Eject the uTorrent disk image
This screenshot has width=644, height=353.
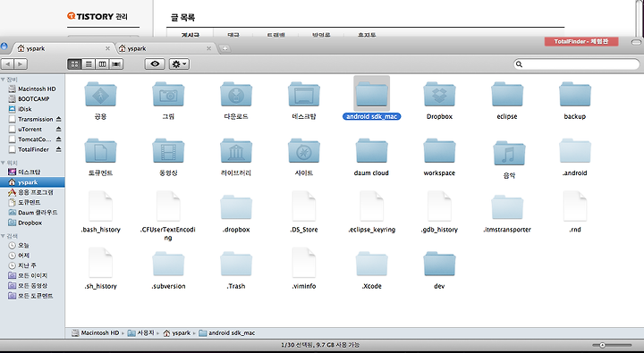[x=58, y=130]
